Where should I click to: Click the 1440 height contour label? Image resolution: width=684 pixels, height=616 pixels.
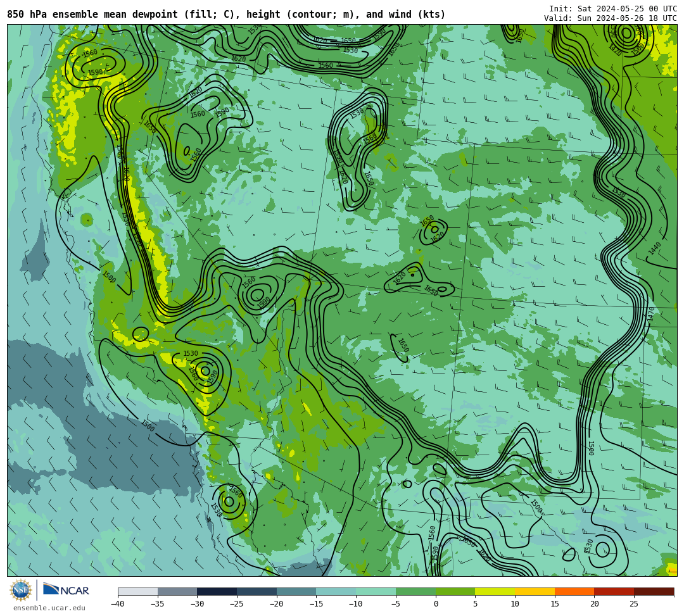(x=655, y=249)
